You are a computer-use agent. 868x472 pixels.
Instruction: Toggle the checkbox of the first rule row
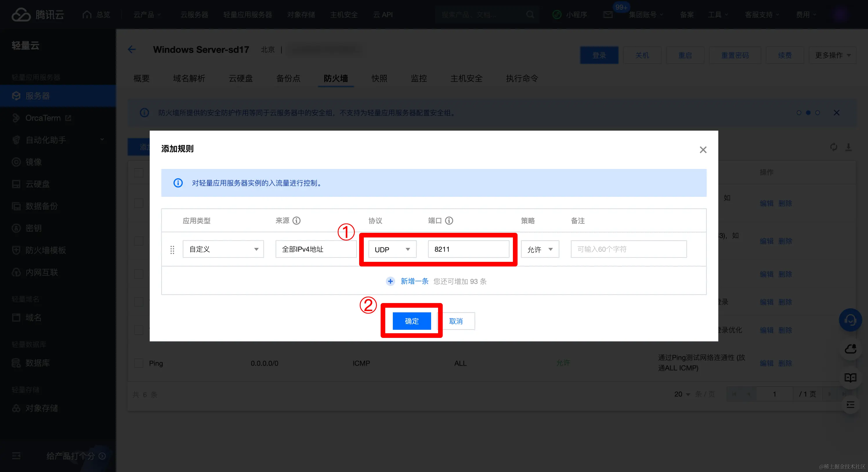coord(138,203)
